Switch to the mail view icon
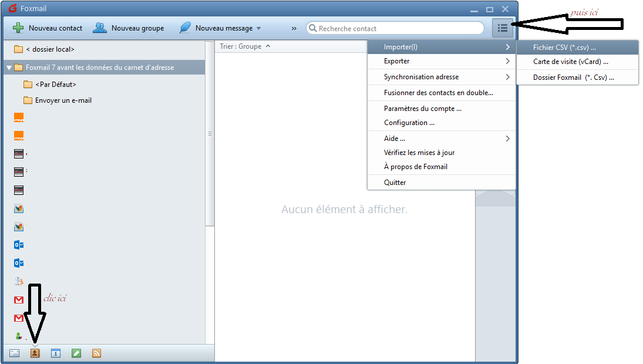 coord(15,353)
